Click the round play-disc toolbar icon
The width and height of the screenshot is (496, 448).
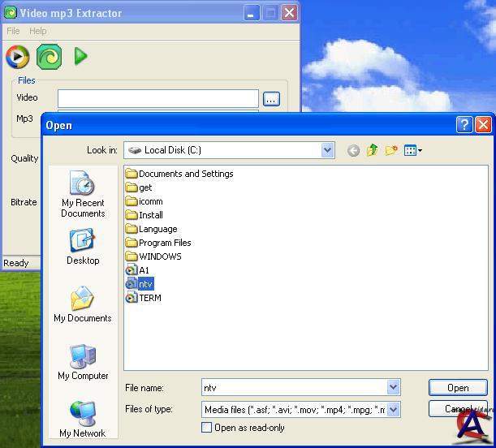point(17,56)
